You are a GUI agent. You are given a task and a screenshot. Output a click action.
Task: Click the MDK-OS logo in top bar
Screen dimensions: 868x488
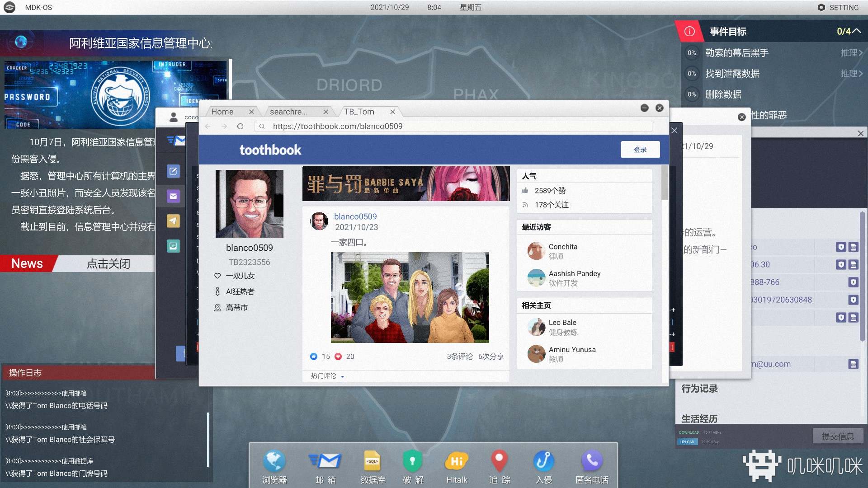[x=9, y=7]
